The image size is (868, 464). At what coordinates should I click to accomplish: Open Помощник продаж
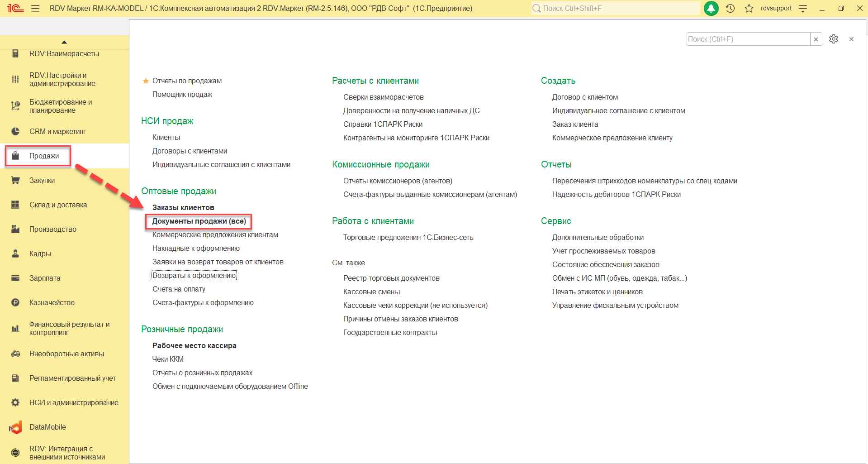tap(182, 94)
